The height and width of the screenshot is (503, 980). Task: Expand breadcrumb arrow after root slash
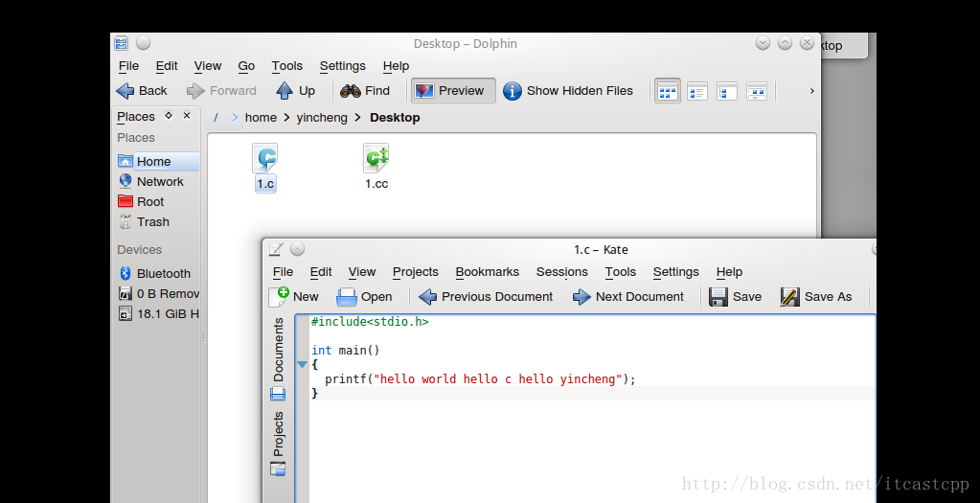(235, 118)
